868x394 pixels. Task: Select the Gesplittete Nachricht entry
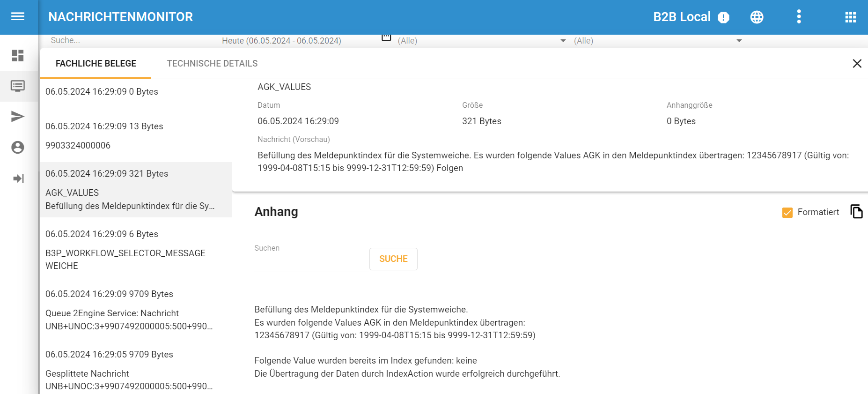136,370
